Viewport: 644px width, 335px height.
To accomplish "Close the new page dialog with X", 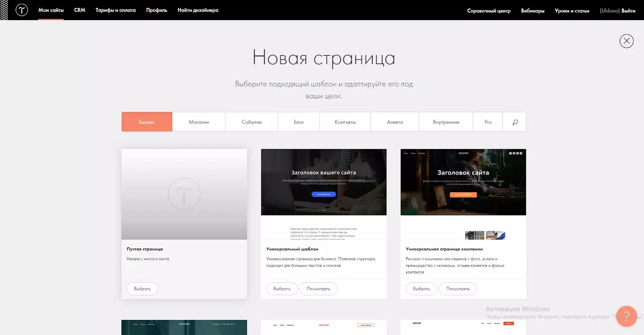I will pyautogui.click(x=626, y=41).
